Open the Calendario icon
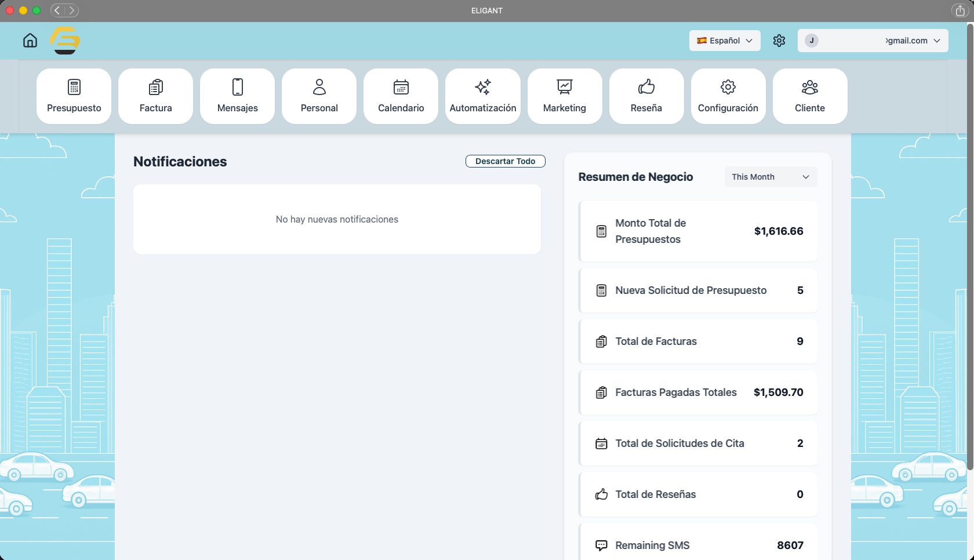 point(401,88)
